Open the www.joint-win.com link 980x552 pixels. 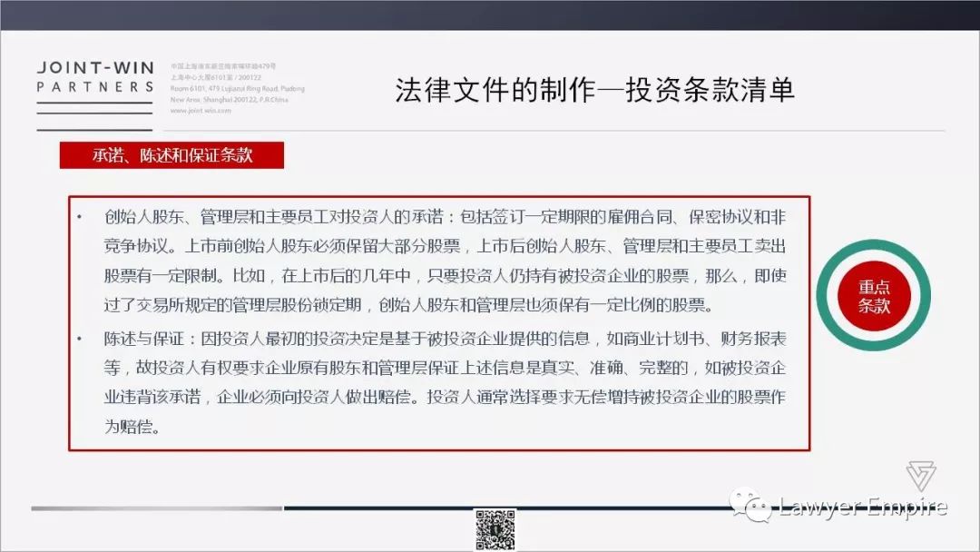click(201, 111)
